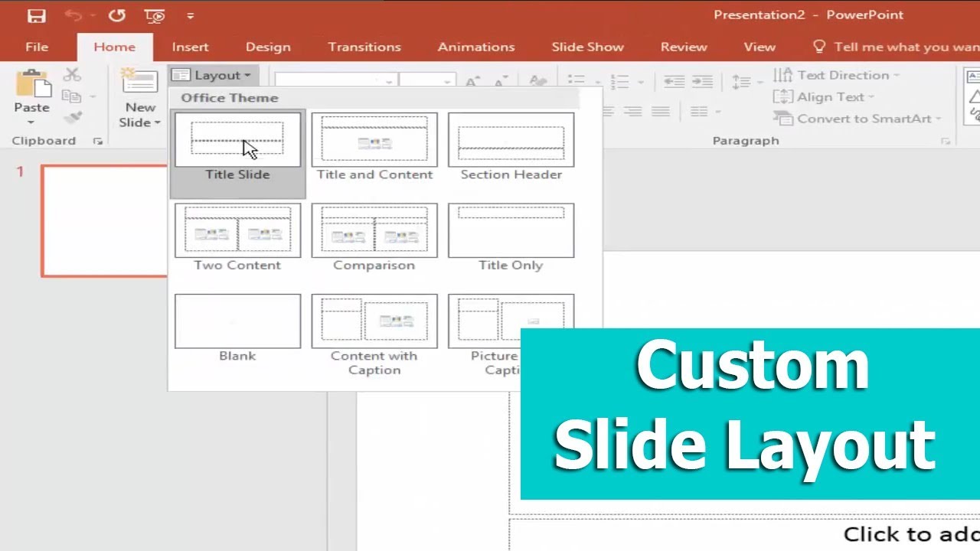Click the Cut scissors icon

click(72, 74)
